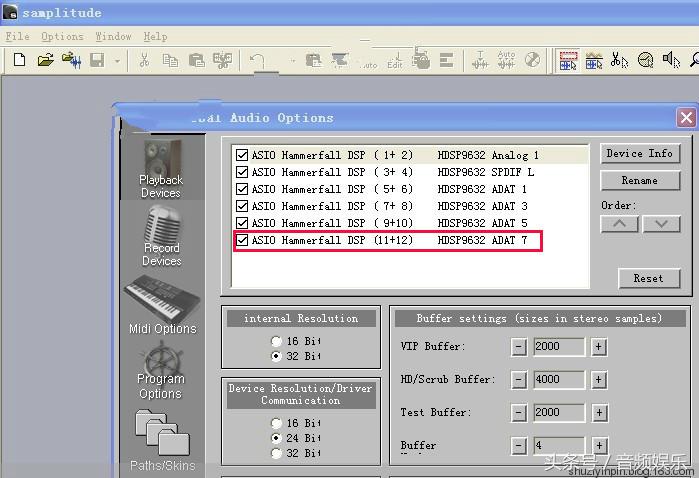The height and width of the screenshot is (478, 699).
Task: Click the VIP Buffer value field 2000
Action: pyautogui.click(x=559, y=346)
